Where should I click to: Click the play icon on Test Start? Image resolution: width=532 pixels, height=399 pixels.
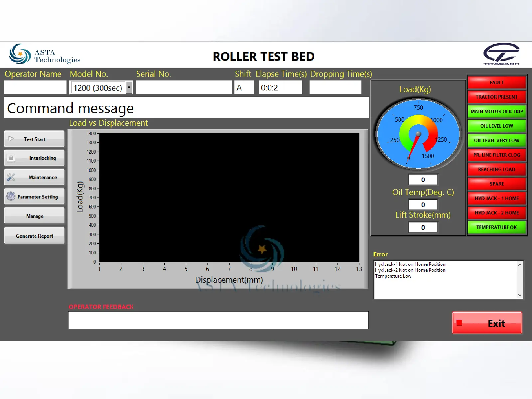coord(11,139)
